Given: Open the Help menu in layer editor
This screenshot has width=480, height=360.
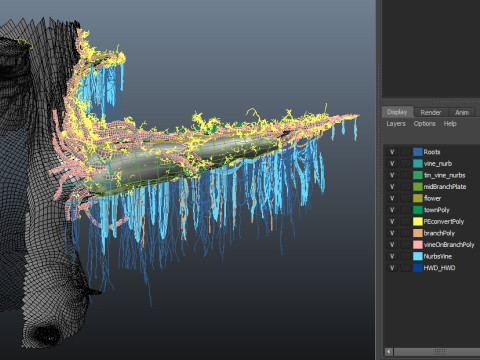Looking at the screenshot, I should tap(450, 124).
